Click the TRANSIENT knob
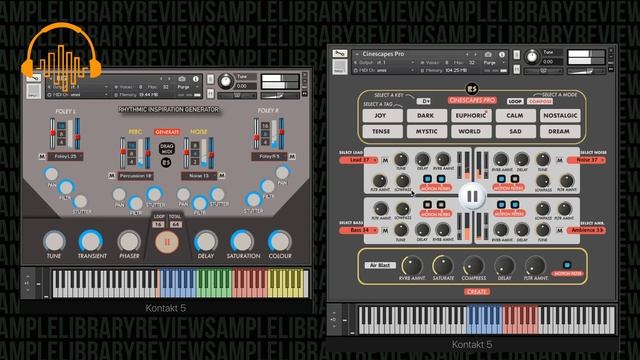640x360 pixels. (x=91, y=241)
